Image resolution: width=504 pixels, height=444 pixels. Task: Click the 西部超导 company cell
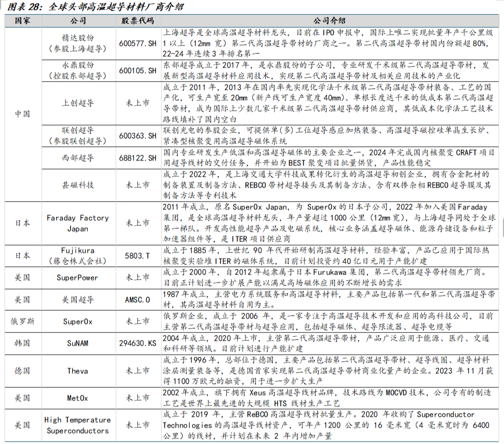(78, 158)
